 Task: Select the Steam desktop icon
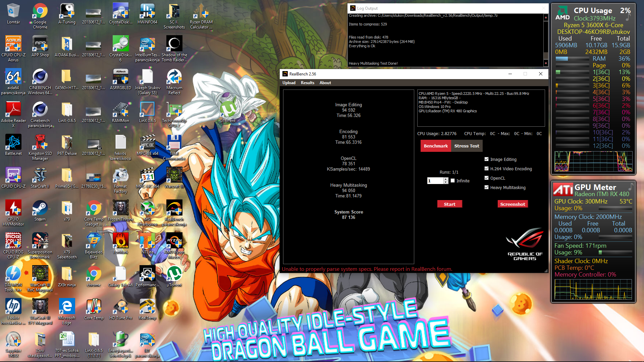[x=40, y=211]
